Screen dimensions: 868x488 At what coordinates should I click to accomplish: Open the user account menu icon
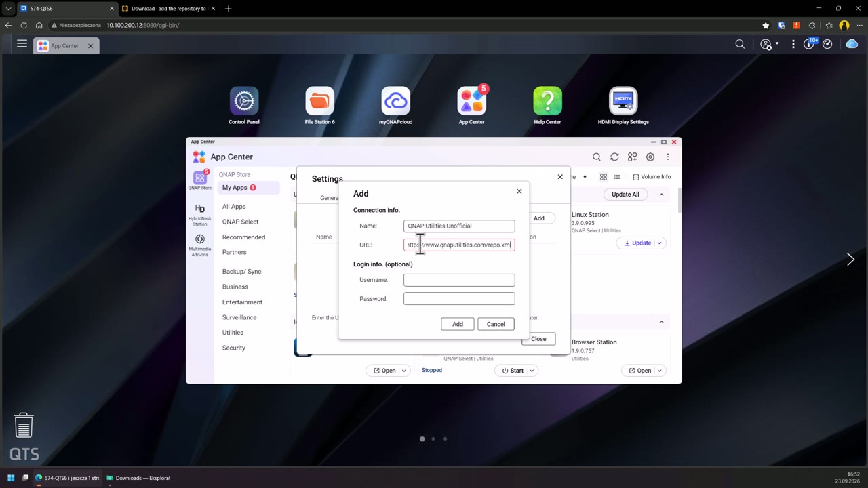766,44
